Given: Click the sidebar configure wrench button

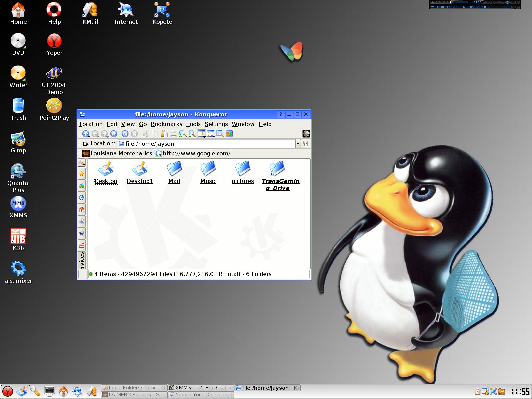Looking at the screenshot, I should [82, 163].
